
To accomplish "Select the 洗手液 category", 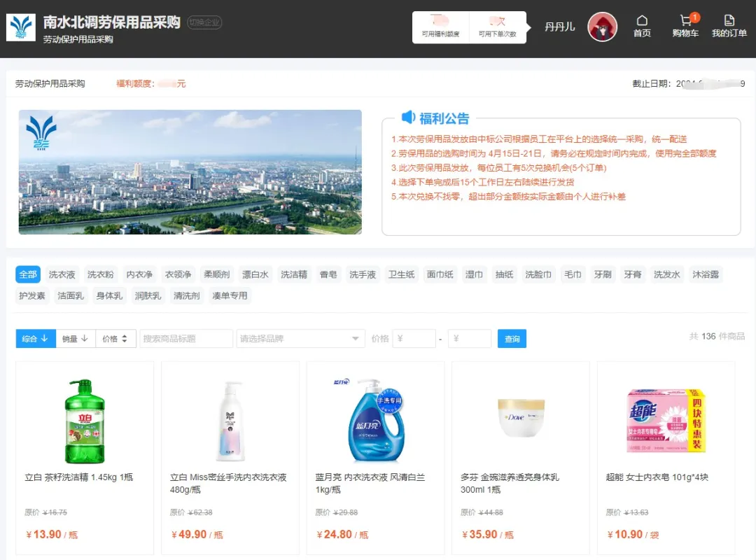I will (x=363, y=274).
